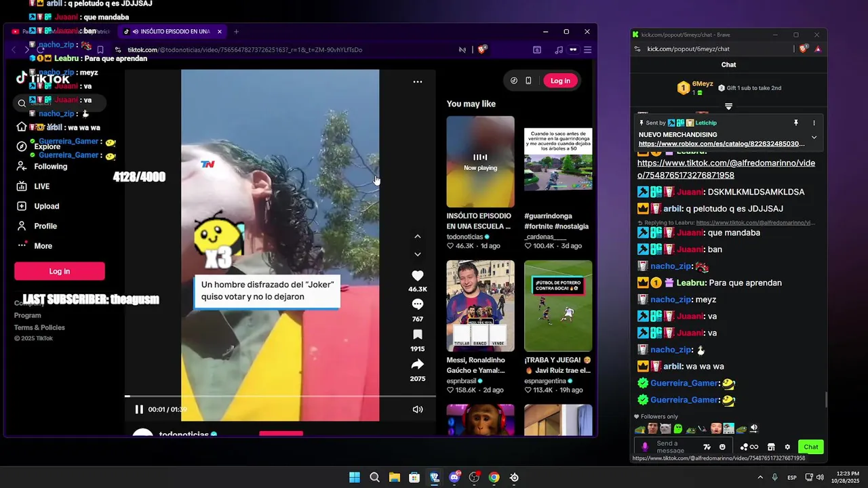
Task: Open the Brave playlist music icon
Action: (x=559, y=49)
